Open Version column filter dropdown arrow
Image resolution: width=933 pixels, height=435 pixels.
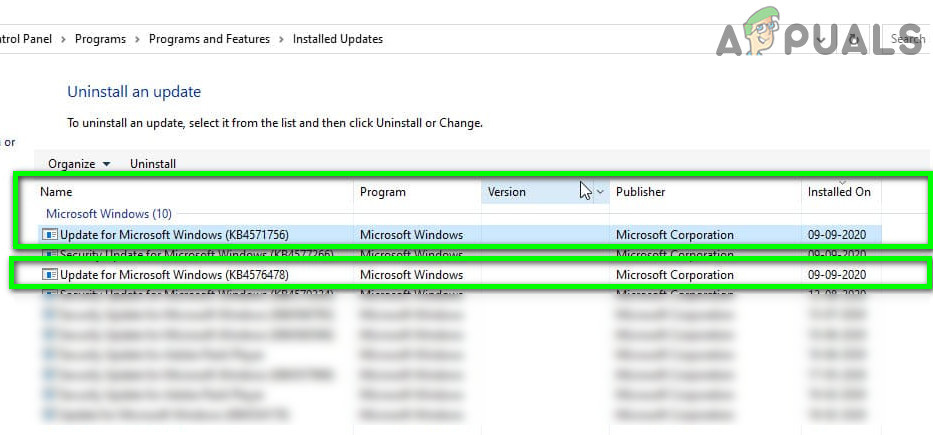[600, 192]
